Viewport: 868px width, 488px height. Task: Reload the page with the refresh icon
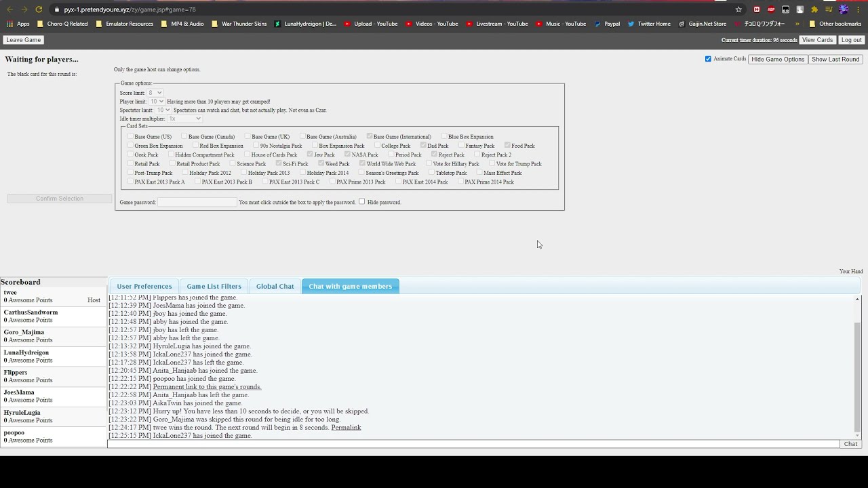tap(39, 9)
